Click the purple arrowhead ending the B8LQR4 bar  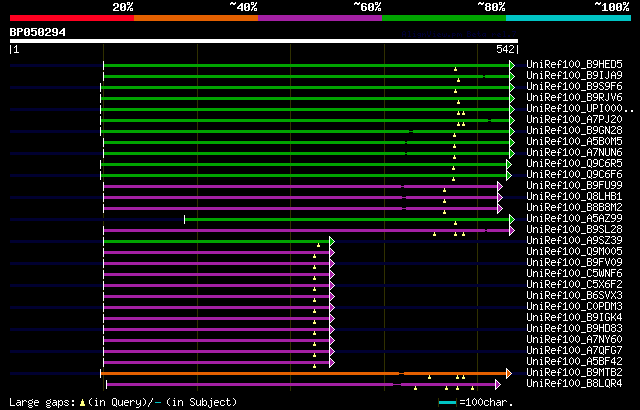click(498, 384)
